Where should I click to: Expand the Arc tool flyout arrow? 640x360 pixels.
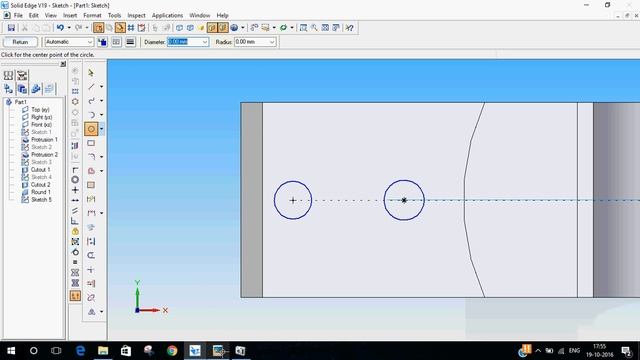tap(102, 115)
